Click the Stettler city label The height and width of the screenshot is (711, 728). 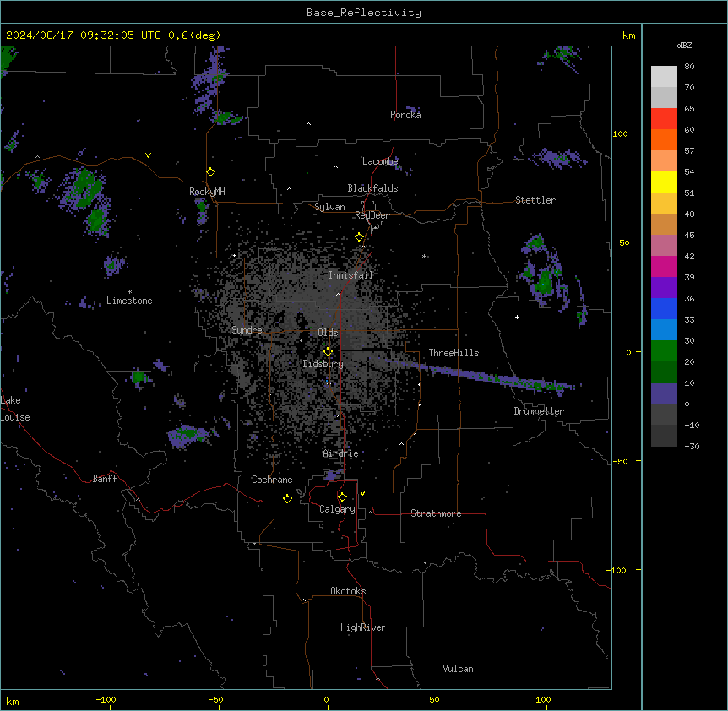click(x=535, y=200)
